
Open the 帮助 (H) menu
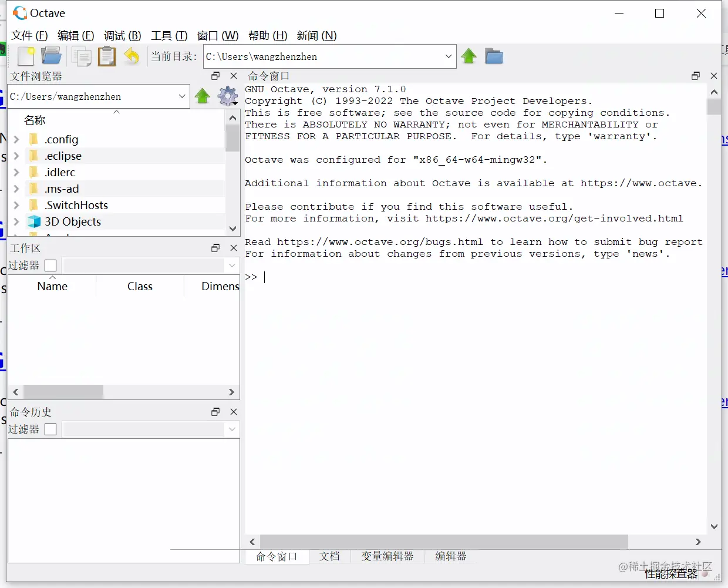[x=268, y=36]
